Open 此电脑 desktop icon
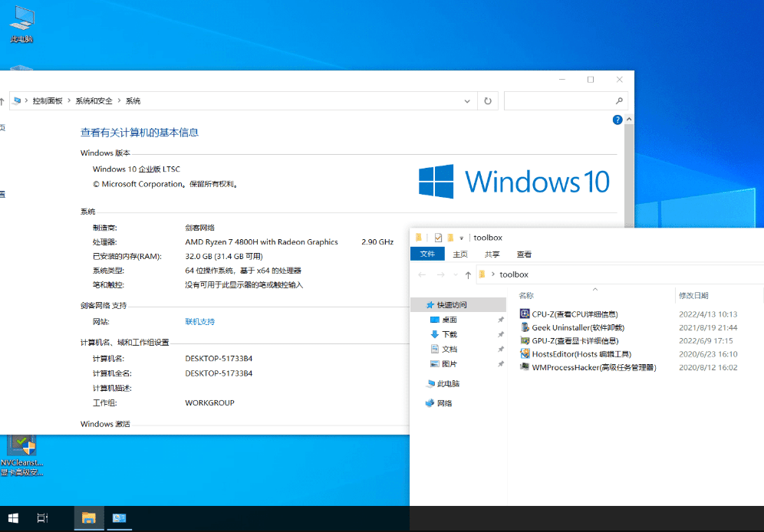764x532 pixels. 21,23
